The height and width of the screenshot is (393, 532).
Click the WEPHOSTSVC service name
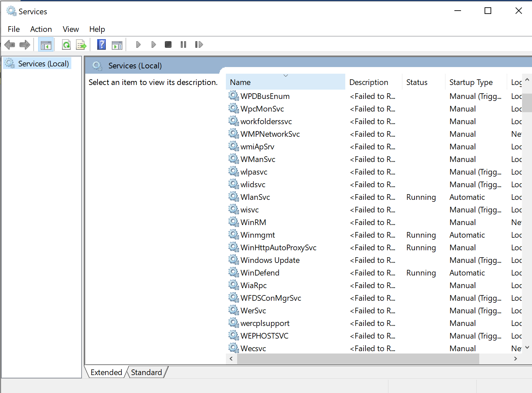(x=265, y=336)
